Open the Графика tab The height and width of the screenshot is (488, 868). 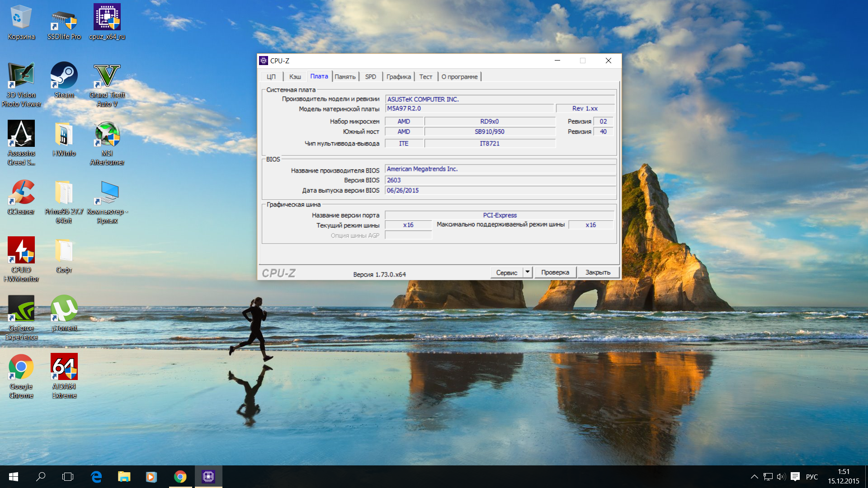point(398,77)
